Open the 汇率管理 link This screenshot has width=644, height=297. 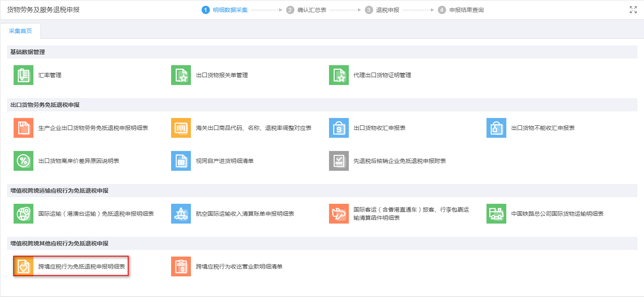point(50,75)
